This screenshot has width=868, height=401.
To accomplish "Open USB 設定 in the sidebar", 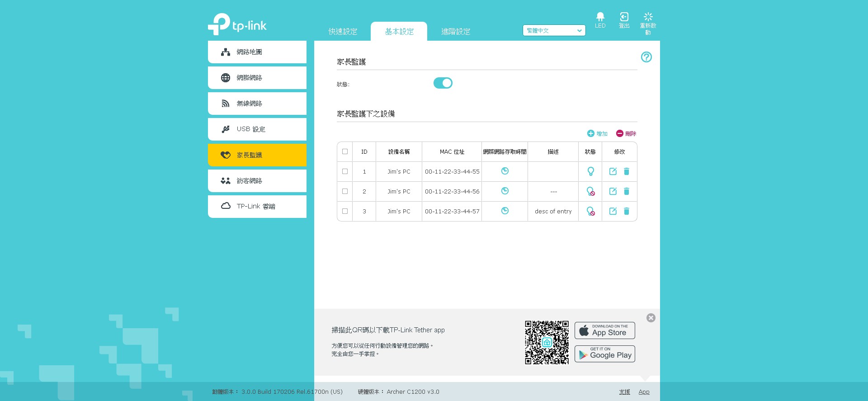I will (257, 129).
